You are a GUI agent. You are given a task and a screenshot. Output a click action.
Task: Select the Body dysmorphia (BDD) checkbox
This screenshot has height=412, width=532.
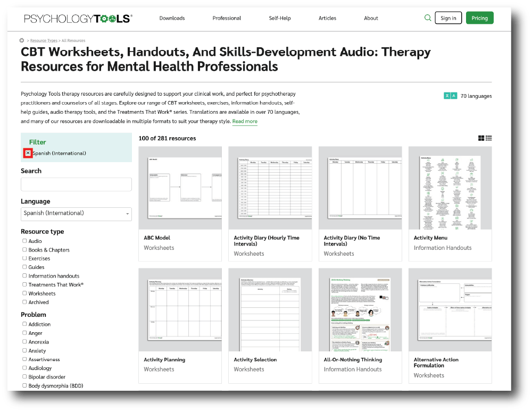[x=24, y=385]
